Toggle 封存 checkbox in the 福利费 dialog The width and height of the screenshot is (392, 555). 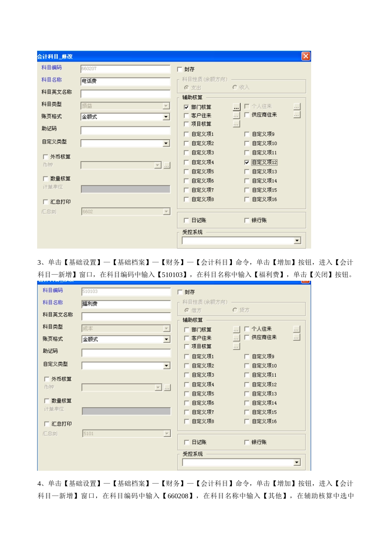tap(180, 292)
